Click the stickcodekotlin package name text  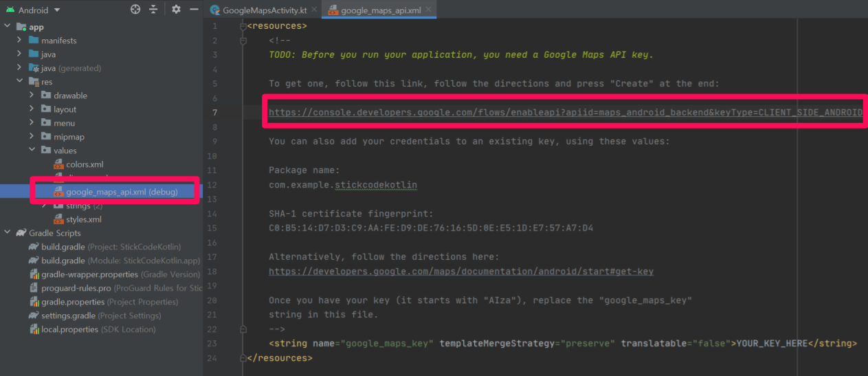click(376, 185)
